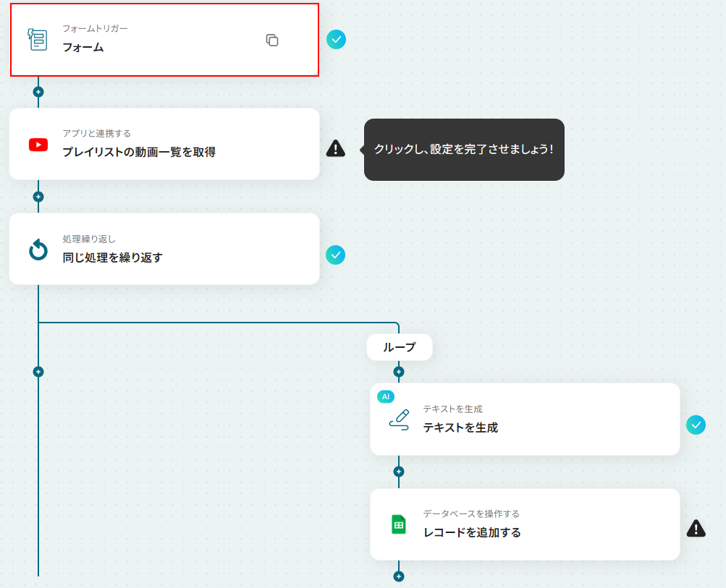Click the small テキストを生成 caption above the title
726x588 pixels.
tap(453, 409)
